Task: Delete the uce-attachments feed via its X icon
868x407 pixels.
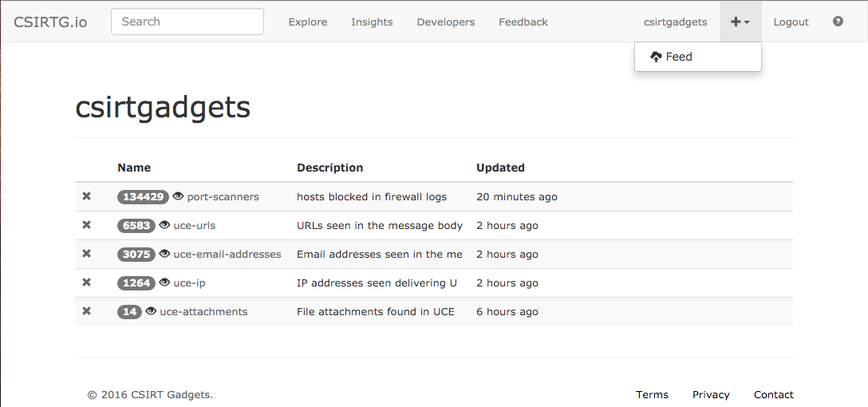Action: click(86, 312)
